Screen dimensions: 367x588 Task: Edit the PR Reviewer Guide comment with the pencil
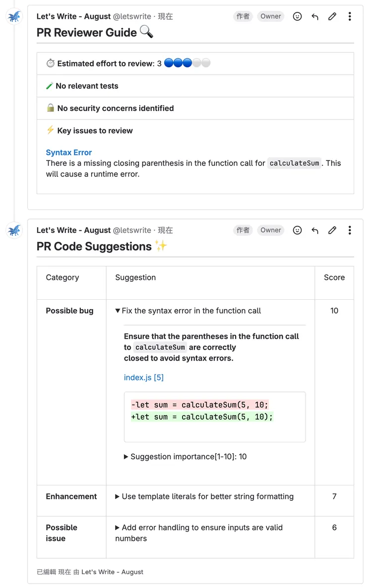click(332, 16)
